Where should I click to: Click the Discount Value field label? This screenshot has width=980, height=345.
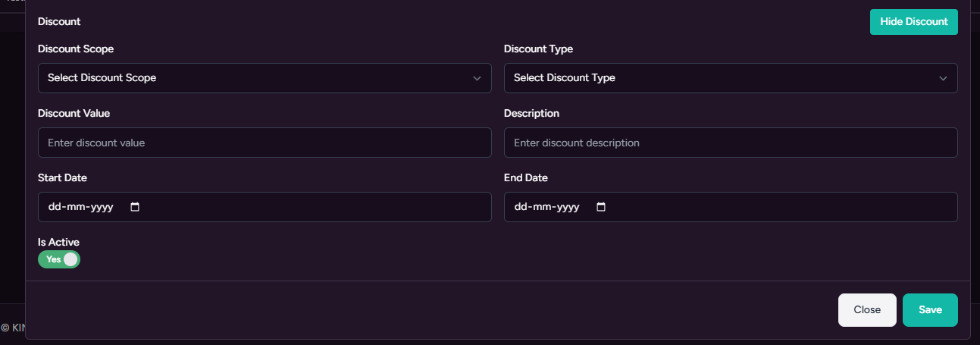pyautogui.click(x=74, y=113)
